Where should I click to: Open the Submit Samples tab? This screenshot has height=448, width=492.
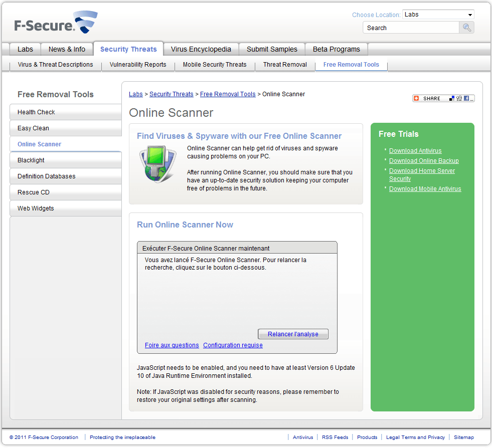(x=272, y=49)
